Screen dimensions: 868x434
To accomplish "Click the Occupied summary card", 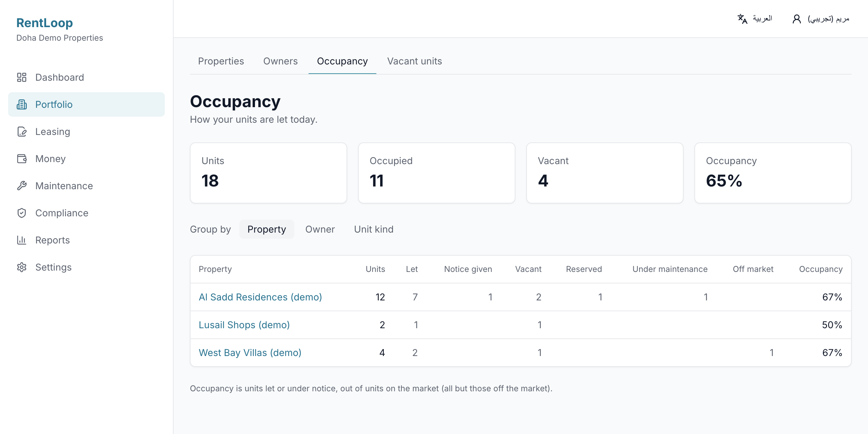I will coord(436,173).
